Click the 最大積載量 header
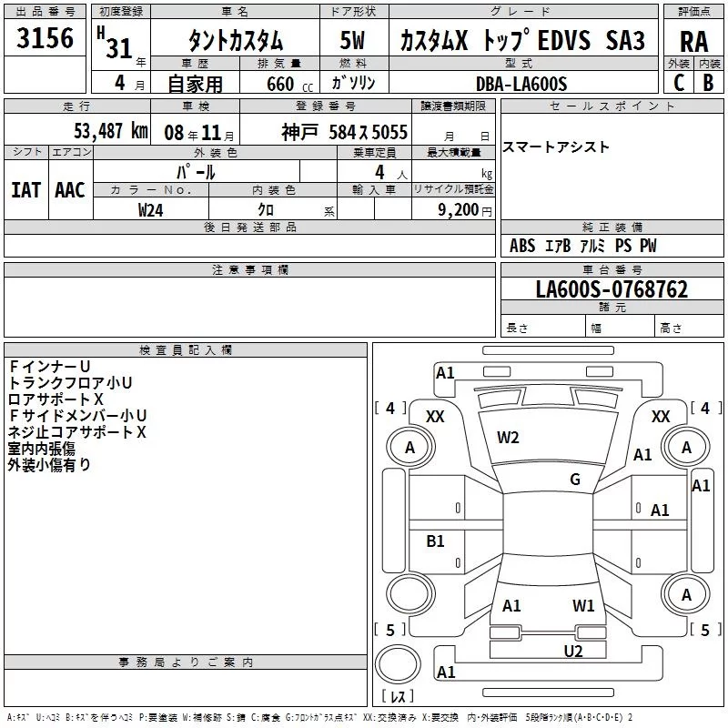 point(453,152)
